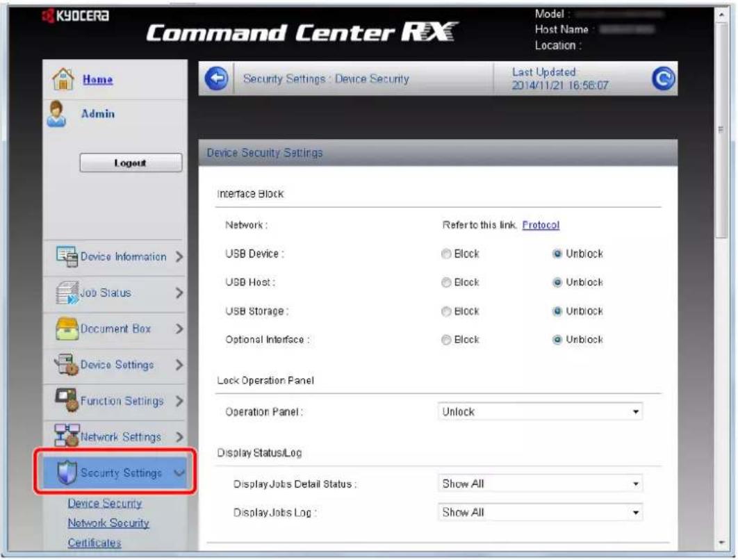This screenshot has height=560, width=738.
Task: Click the Last Updated timestamp text
Action: (559, 85)
